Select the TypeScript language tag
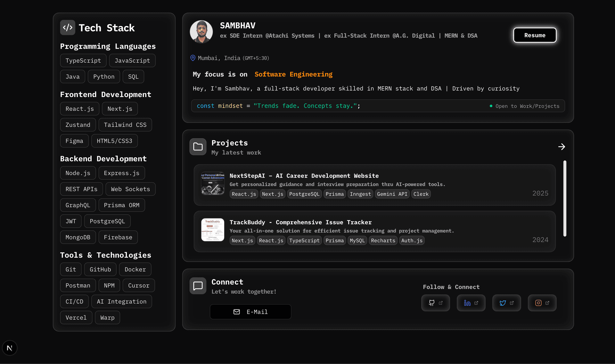The height and width of the screenshot is (364, 615). (83, 61)
